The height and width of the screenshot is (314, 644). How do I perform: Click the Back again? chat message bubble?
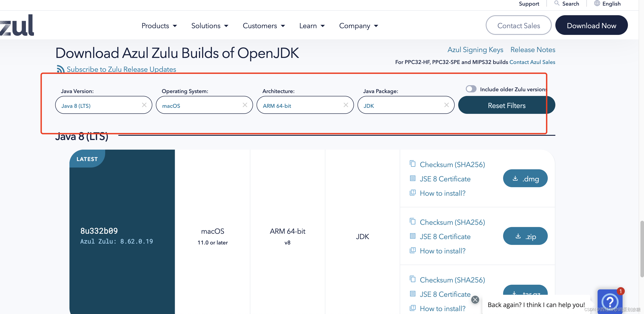pyautogui.click(x=536, y=304)
